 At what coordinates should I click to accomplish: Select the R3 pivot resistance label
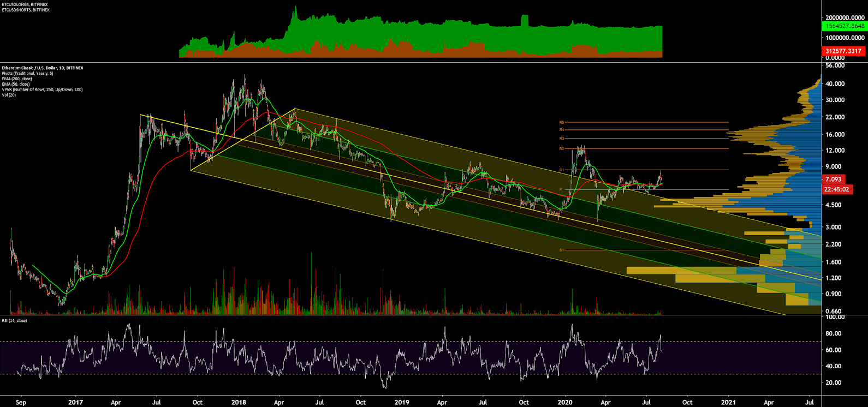[x=562, y=139]
